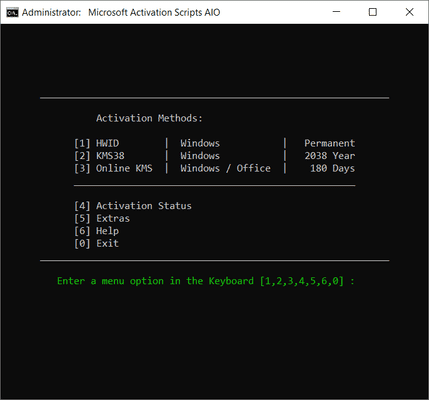This screenshot has height=400, width=429.
Task: Click the Activation Methods heading
Action: (149, 118)
